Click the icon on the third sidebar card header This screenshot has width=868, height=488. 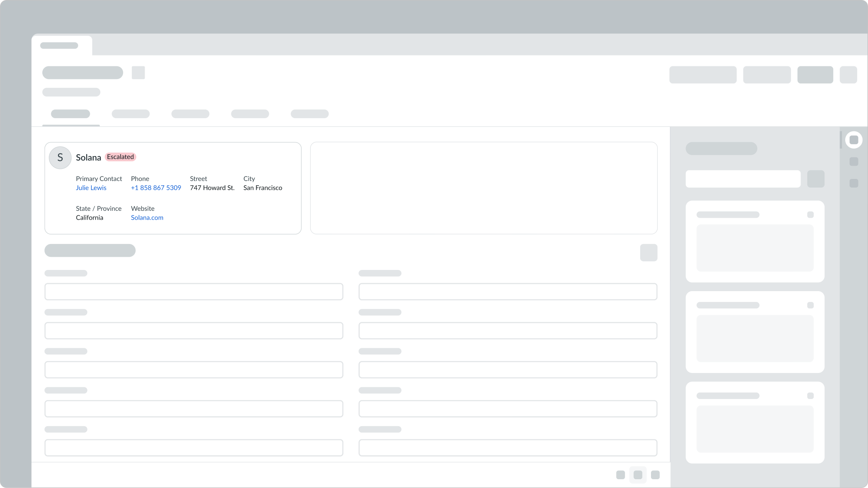click(810, 396)
